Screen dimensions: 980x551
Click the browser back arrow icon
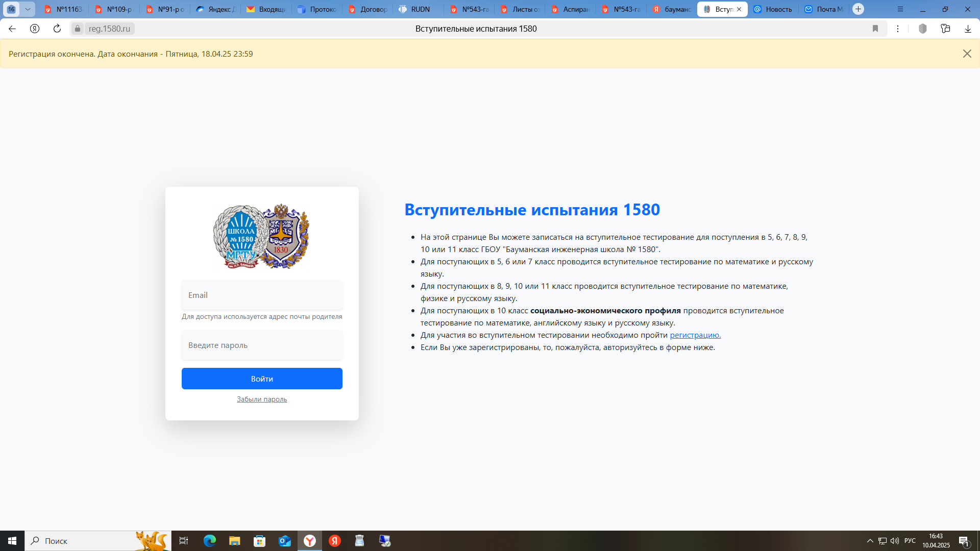(x=12, y=29)
